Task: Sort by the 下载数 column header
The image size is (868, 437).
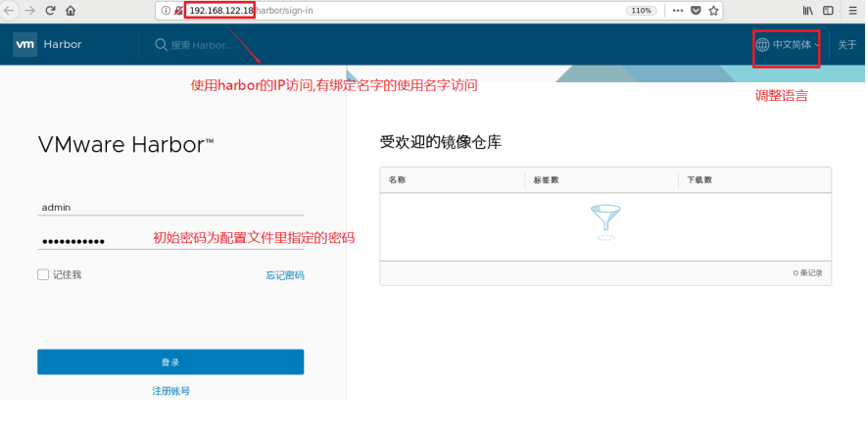Action: (x=699, y=180)
